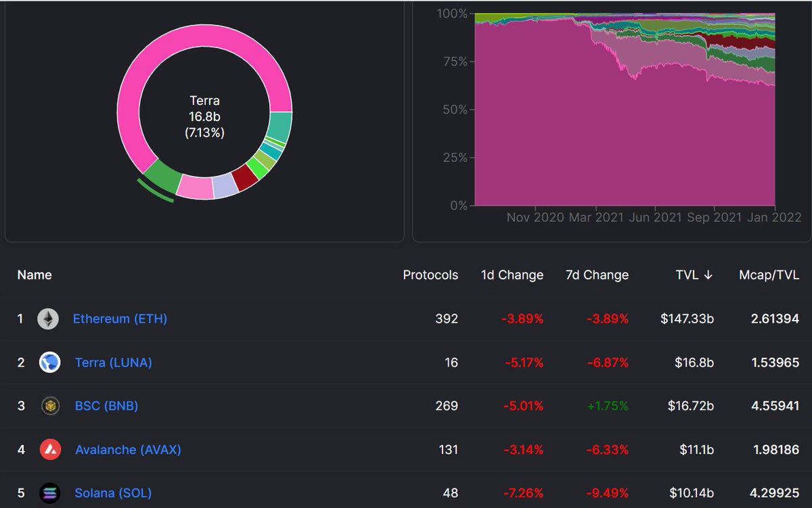Click Terra TVL value $16.8b in table
This screenshot has width=812, height=508.
tap(694, 363)
